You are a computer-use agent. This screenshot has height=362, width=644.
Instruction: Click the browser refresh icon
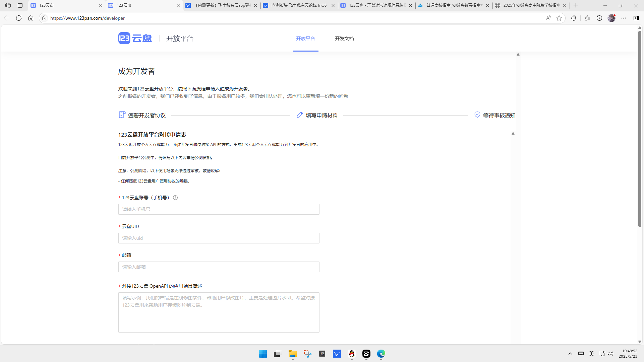pyautogui.click(x=19, y=18)
